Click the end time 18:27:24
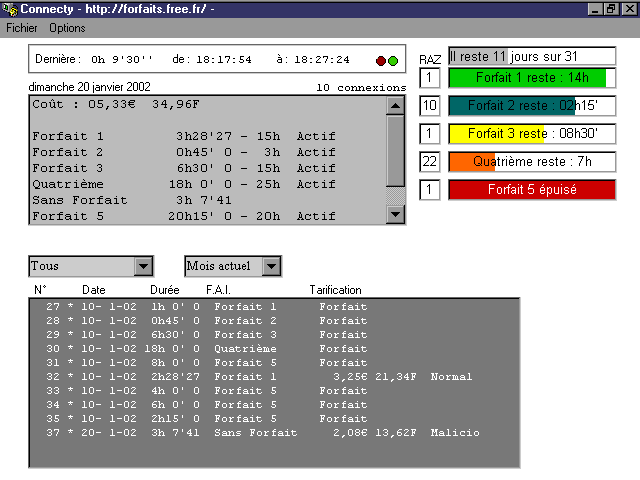 (322, 60)
